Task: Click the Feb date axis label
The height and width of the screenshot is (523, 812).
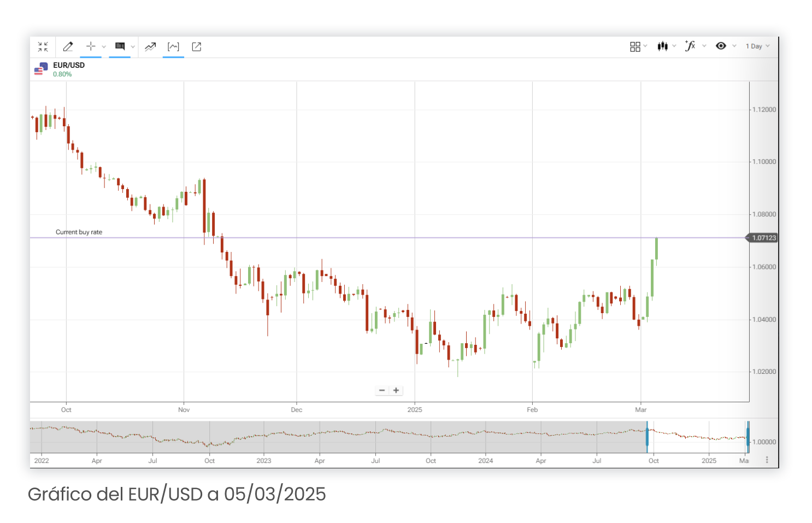Action: [x=532, y=410]
